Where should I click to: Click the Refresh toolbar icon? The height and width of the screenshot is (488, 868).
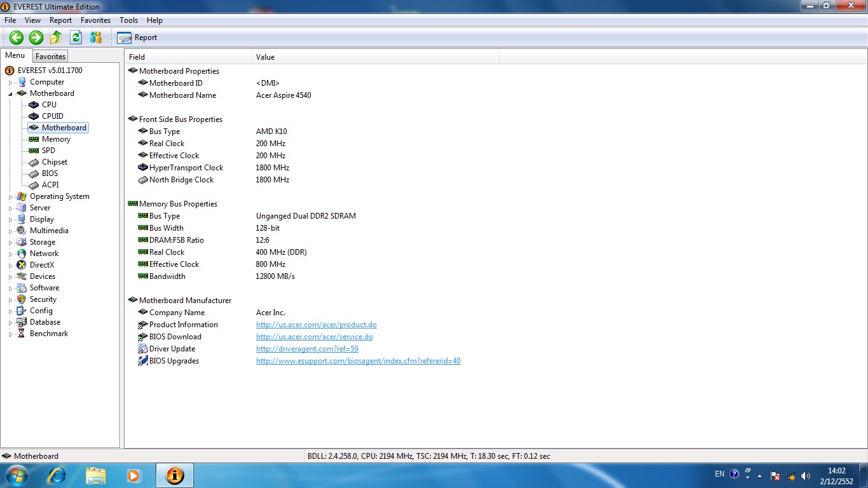click(76, 37)
